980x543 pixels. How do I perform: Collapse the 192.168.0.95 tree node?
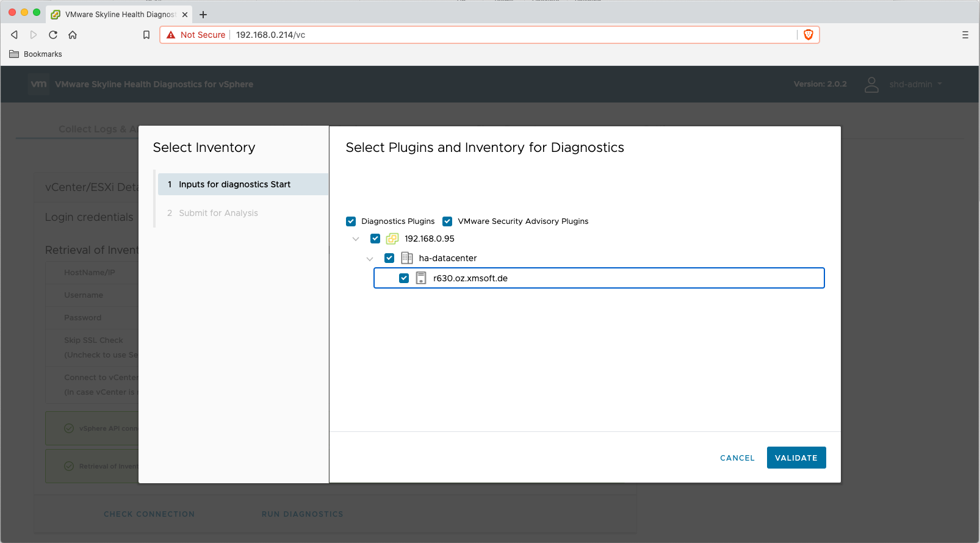coord(356,239)
